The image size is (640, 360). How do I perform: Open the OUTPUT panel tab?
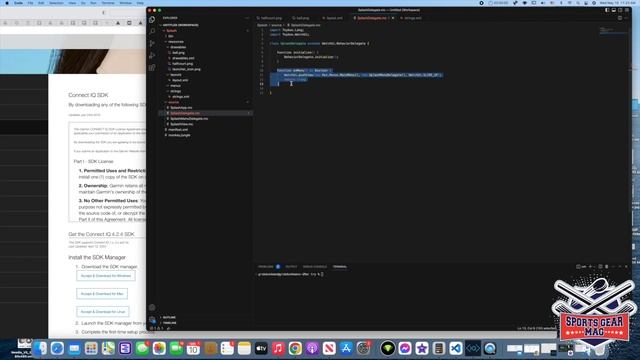[x=291, y=267]
